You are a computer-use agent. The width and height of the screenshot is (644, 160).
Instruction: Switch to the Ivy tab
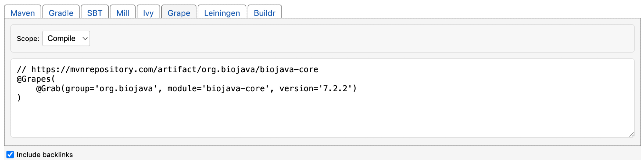[148, 13]
